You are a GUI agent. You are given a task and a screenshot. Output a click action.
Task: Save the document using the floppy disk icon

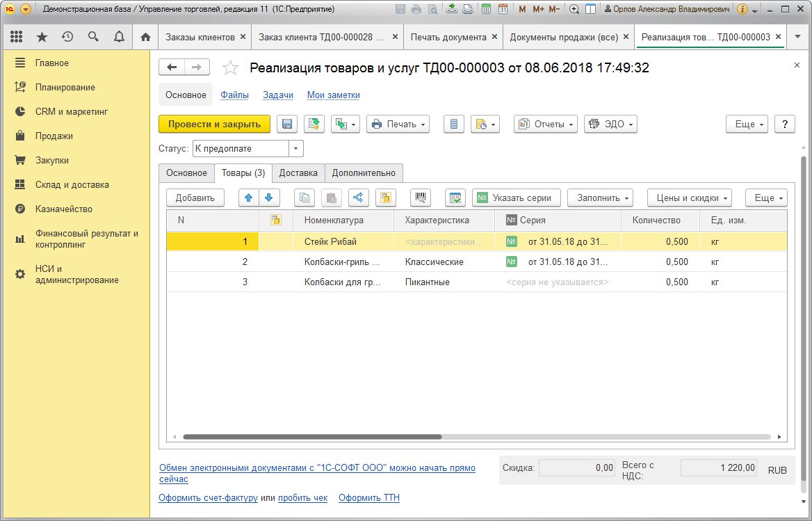pyautogui.click(x=287, y=125)
